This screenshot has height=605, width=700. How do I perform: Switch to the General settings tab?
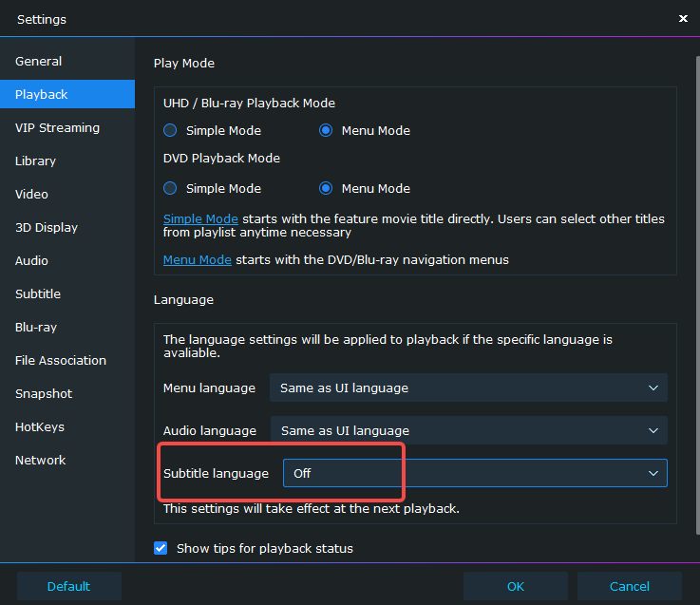pos(39,62)
